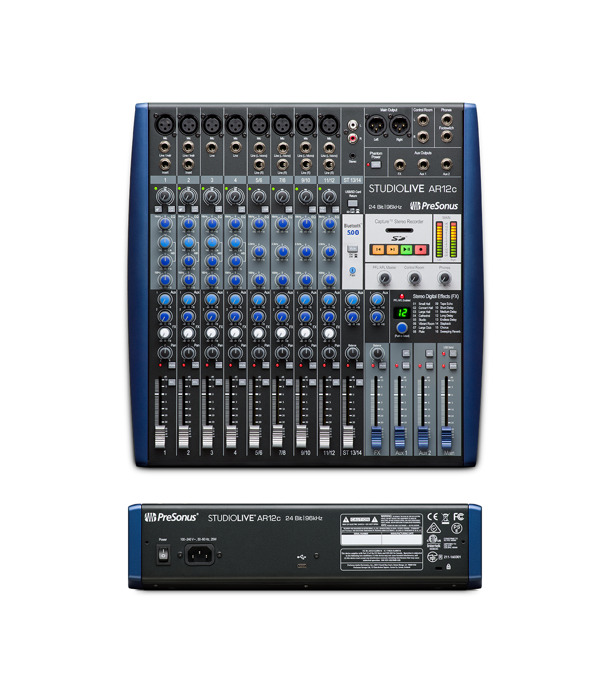The image size is (612, 700).
Task: Toggle the rear panel Power switch
Action: (163, 554)
